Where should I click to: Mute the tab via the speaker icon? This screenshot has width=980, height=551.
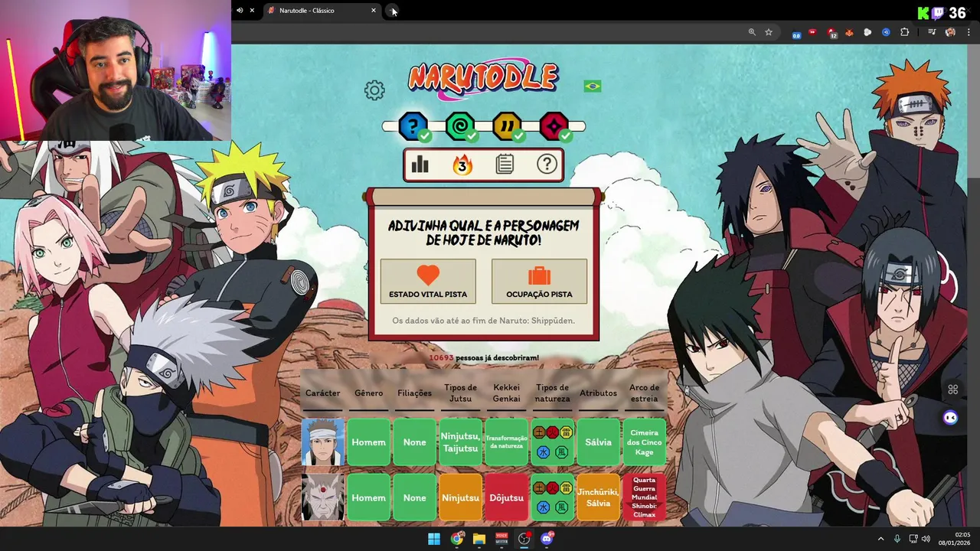(240, 11)
